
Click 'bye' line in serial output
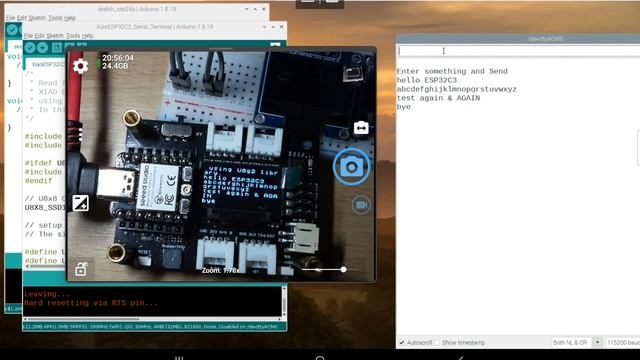point(404,107)
